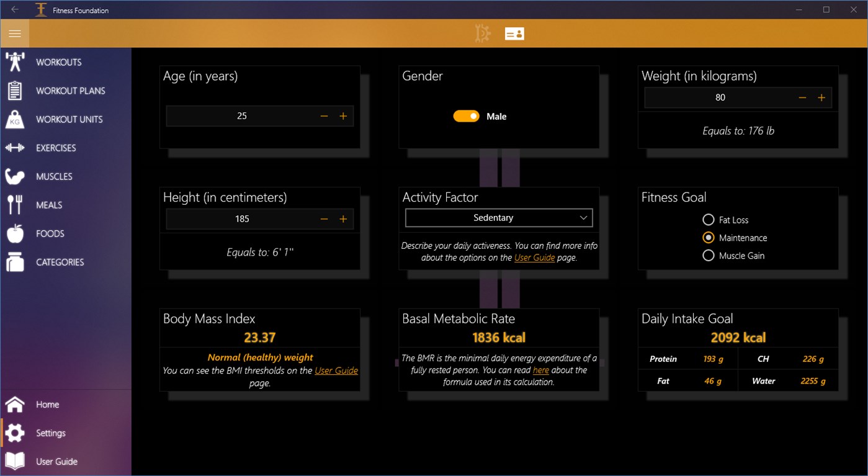Expand the hamburger navigation menu
This screenshot has height=476, width=868.
pos(14,33)
